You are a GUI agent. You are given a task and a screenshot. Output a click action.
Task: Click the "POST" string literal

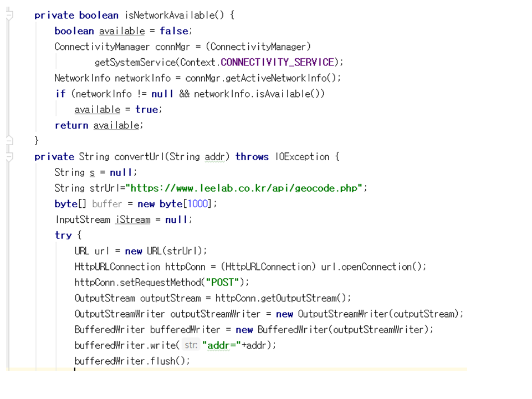coord(223,282)
